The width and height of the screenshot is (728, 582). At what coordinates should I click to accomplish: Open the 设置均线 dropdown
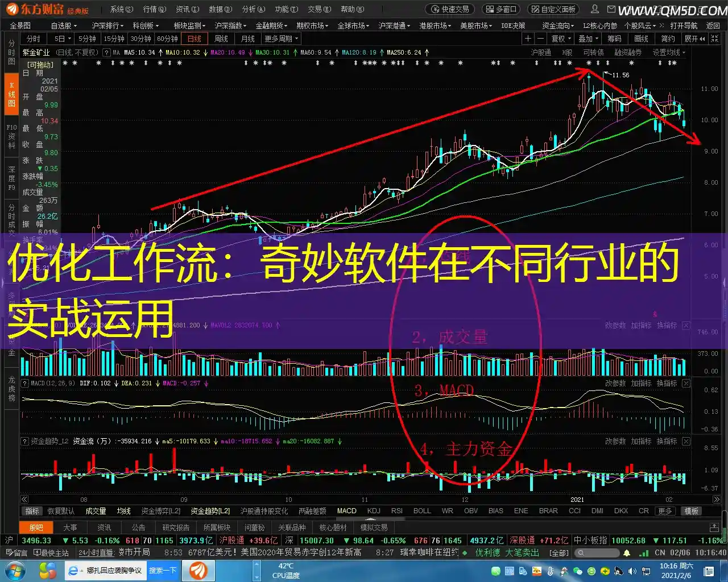669,52
